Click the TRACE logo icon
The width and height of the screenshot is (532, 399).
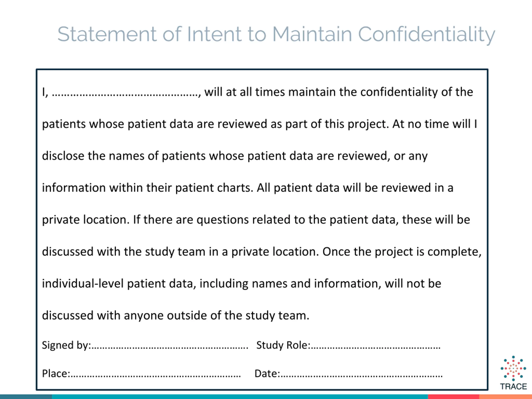(513, 368)
